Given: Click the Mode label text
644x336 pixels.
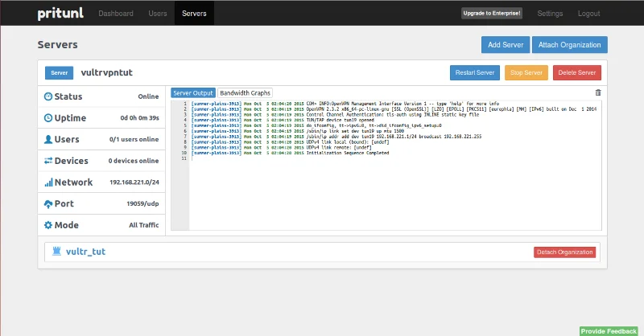Looking at the screenshot, I should (67, 225).
